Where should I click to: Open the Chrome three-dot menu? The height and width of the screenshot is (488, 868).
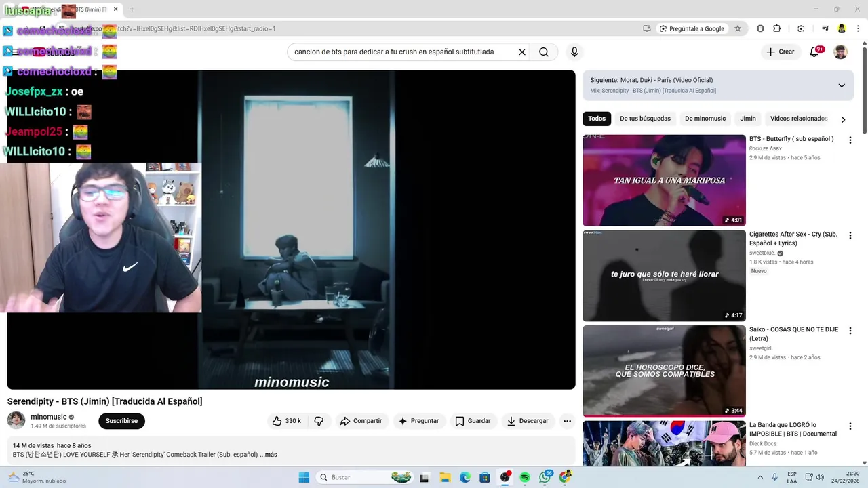857,28
